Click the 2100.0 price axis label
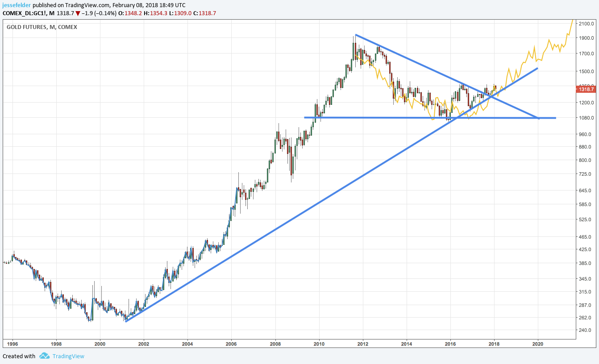 coord(587,23)
